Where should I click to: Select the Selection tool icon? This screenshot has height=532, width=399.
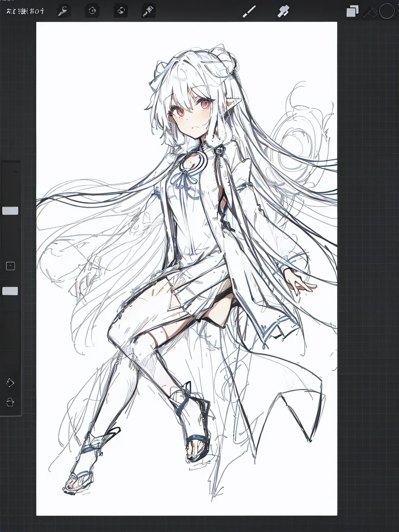tap(121, 11)
